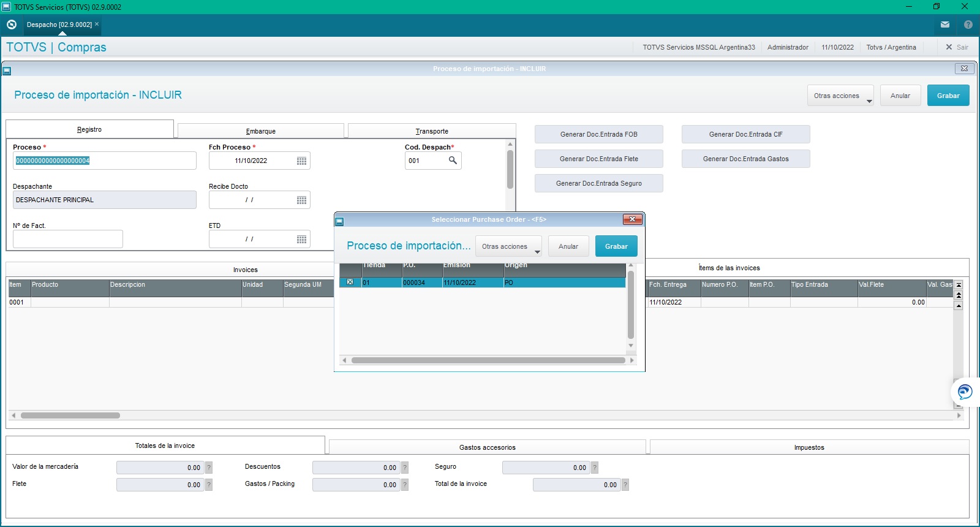Viewport: 980px width, 527px height.
Task: Click help icon beside Gastos / Packing field
Action: [x=405, y=485]
